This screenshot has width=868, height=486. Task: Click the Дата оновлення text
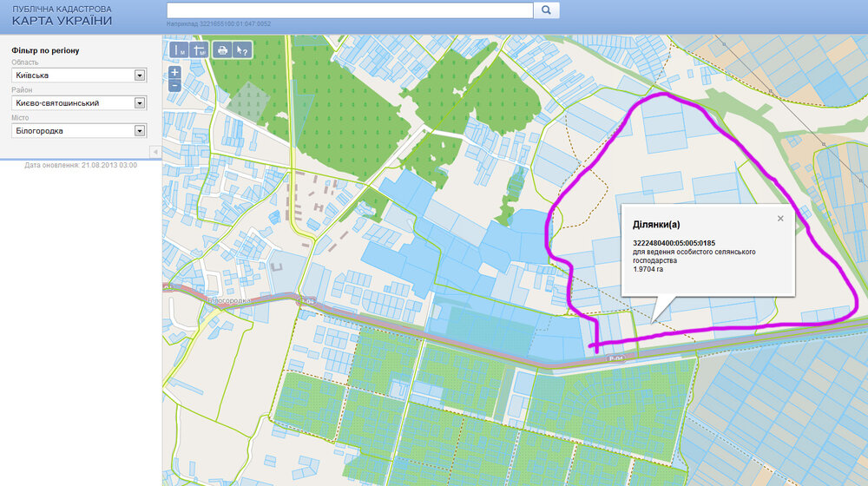tap(81, 165)
